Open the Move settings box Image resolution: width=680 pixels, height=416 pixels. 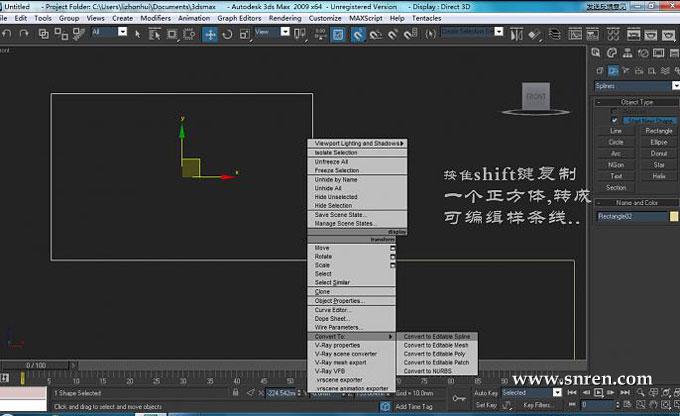[x=393, y=248]
